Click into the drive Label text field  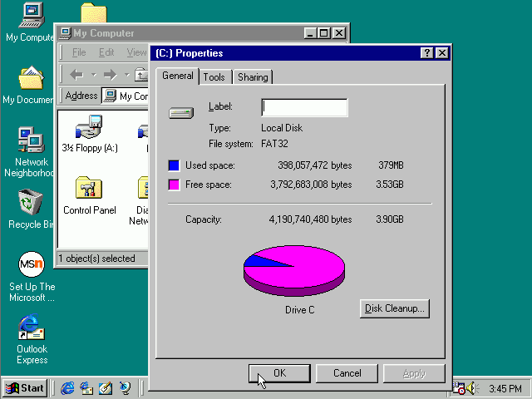(304, 107)
